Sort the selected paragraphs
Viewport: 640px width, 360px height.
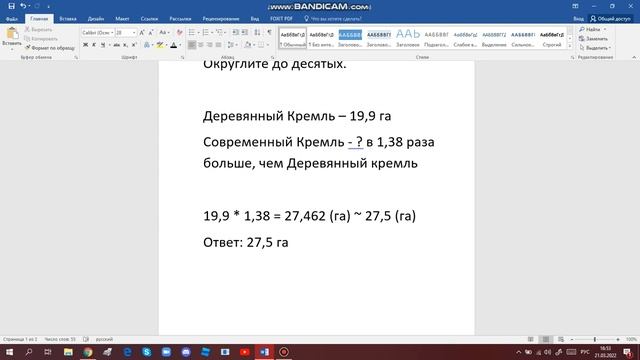pyautogui.click(x=257, y=33)
